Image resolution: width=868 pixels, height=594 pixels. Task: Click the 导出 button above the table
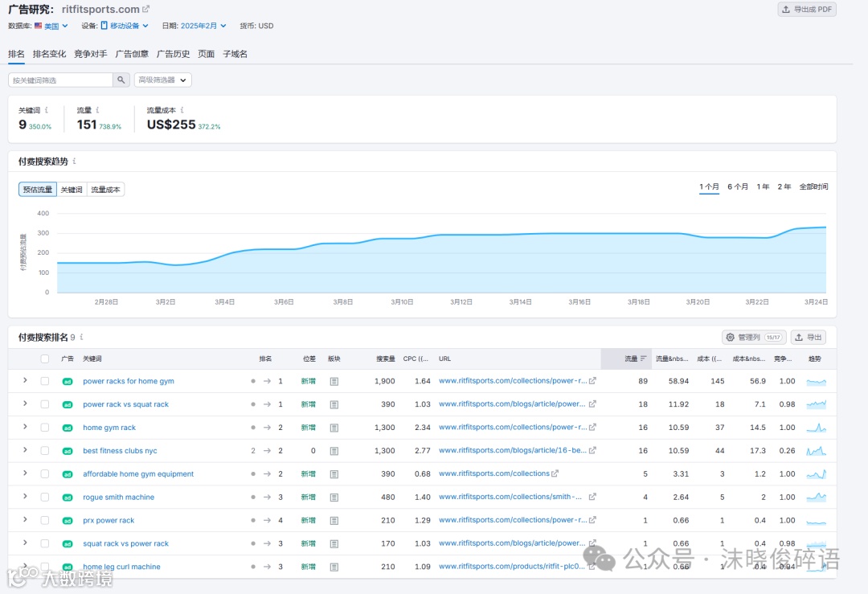[x=809, y=337]
